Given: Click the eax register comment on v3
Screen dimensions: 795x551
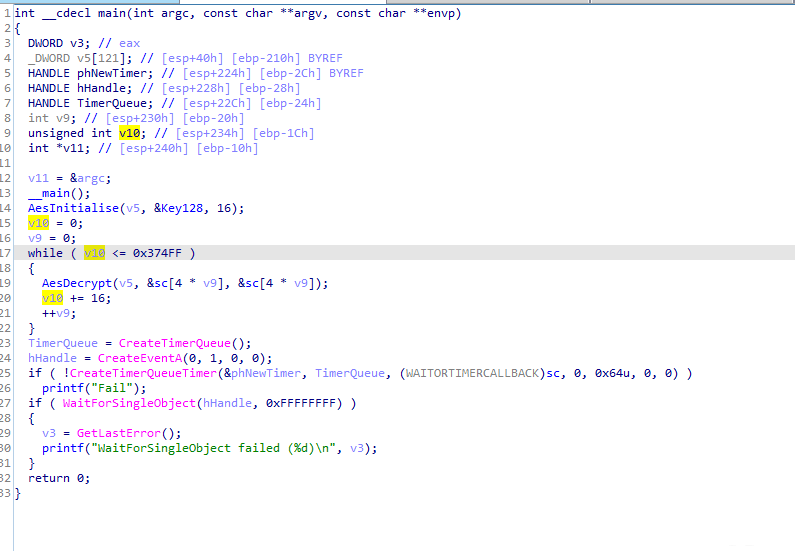Looking at the screenshot, I should pyautogui.click(x=129, y=43).
